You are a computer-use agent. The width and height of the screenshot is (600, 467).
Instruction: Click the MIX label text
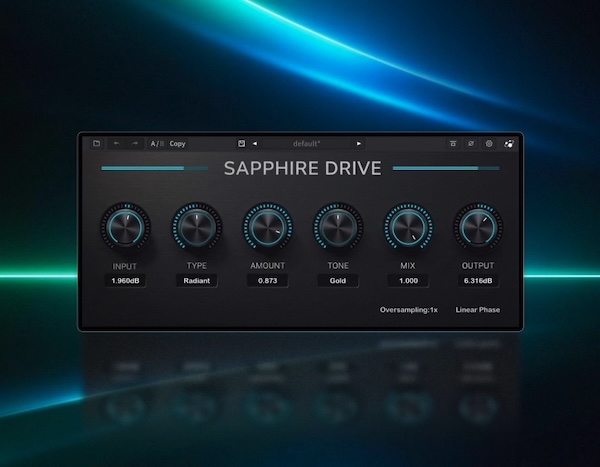pyautogui.click(x=408, y=266)
